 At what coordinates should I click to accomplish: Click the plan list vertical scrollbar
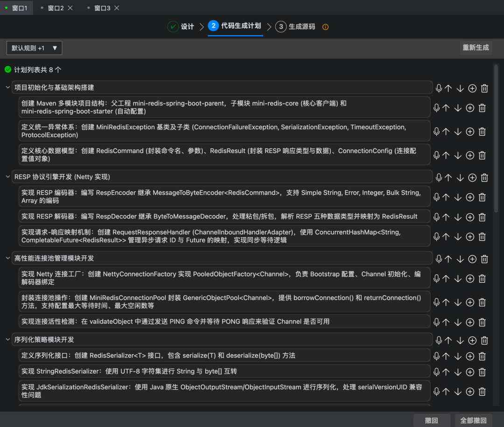(x=496, y=138)
